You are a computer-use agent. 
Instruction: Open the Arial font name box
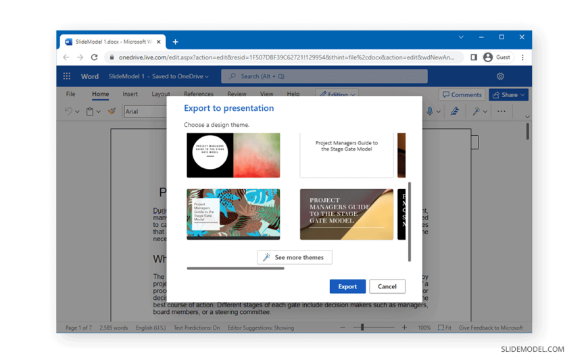click(145, 111)
